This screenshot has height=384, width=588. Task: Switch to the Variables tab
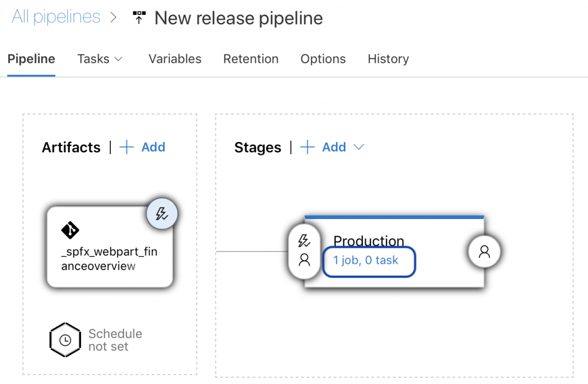175,59
